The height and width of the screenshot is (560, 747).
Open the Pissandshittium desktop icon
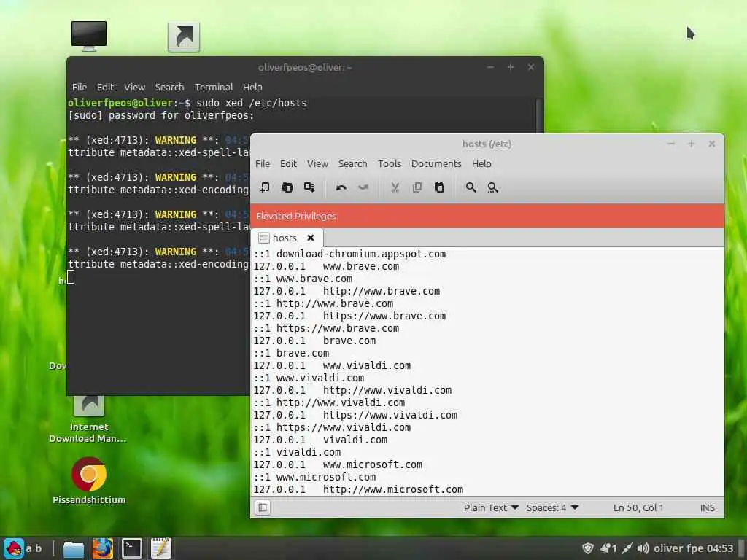click(x=89, y=481)
